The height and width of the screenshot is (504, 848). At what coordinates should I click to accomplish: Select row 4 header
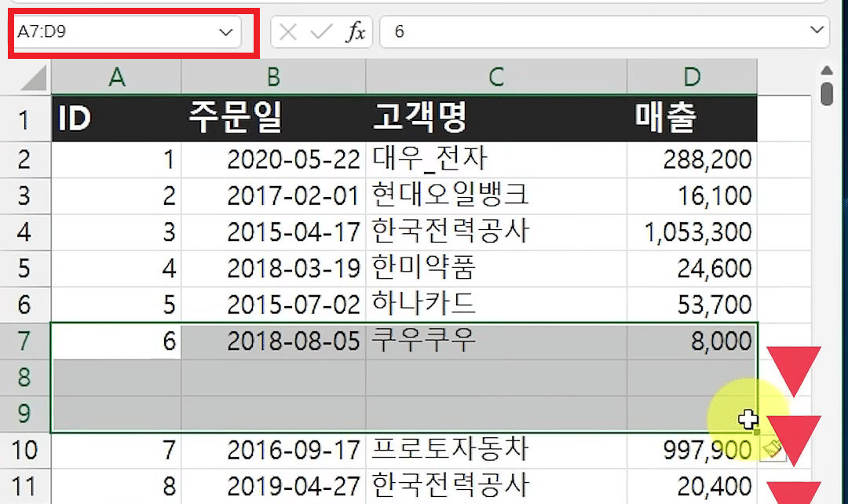pyautogui.click(x=25, y=232)
